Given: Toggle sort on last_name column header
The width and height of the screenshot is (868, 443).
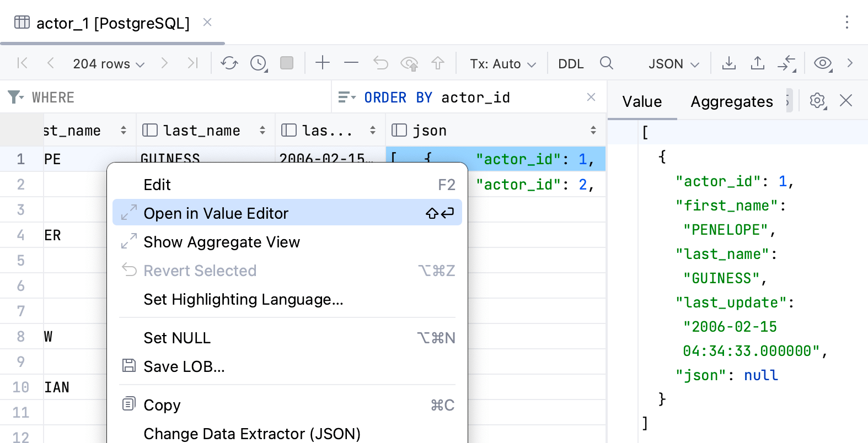Looking at the screenshot, I should tap(262, 131).
